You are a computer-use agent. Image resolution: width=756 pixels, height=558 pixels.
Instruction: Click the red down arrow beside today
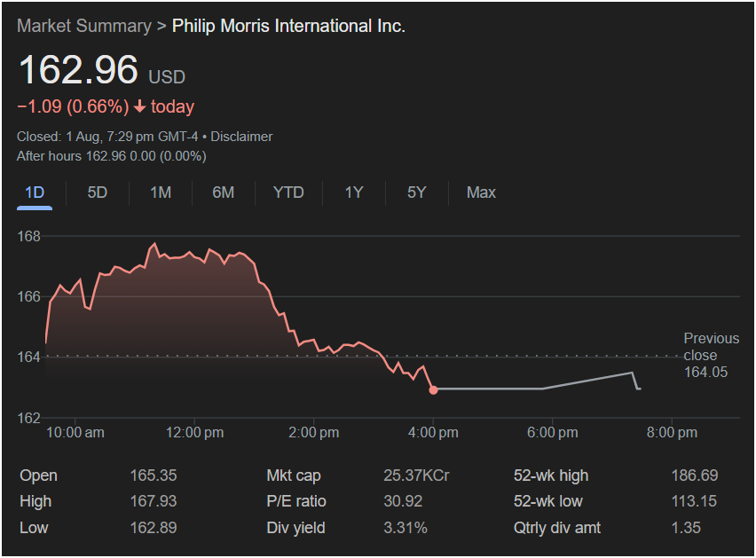pos(139,107)
